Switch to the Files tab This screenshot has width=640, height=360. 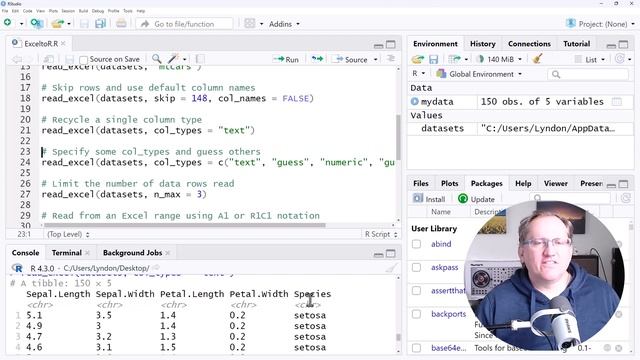(420, 183)
